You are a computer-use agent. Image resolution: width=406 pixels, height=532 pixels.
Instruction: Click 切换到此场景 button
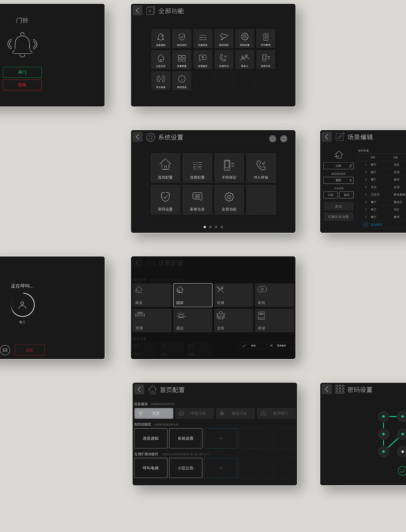pyautogui.click(x=338, y=217)
